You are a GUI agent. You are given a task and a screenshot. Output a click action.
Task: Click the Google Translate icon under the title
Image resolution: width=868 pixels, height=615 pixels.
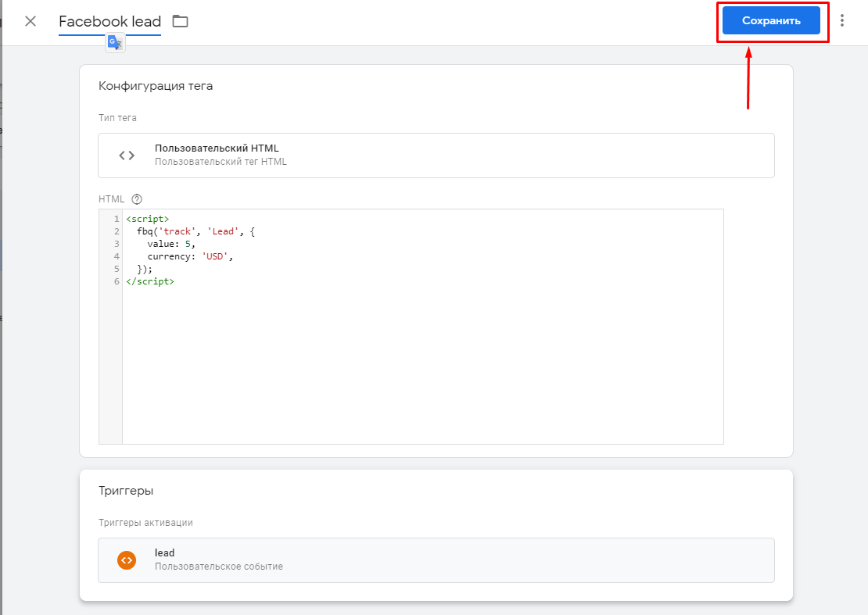tap(116, 44)
